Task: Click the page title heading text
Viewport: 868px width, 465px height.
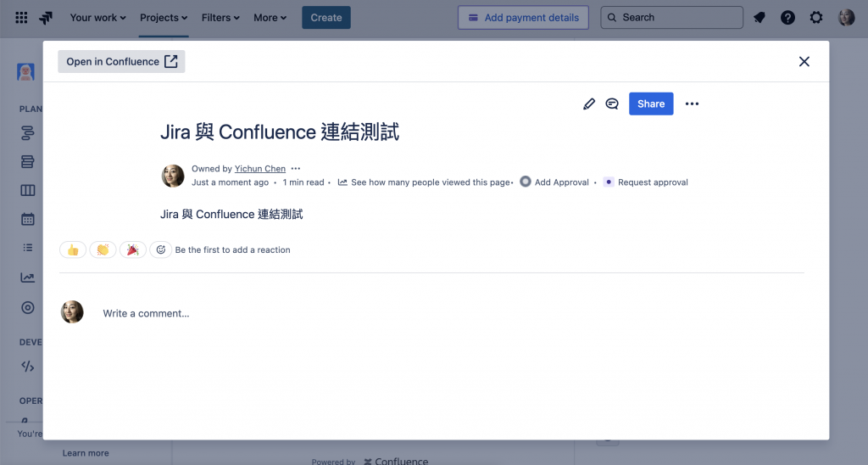Action: point(280,132)
